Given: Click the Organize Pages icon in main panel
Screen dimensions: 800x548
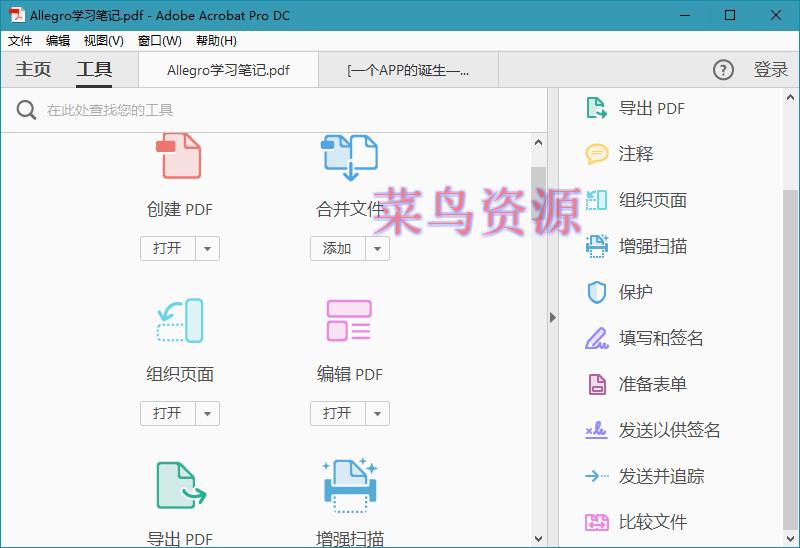Looking at the screenshot, I should coord(180,321).
